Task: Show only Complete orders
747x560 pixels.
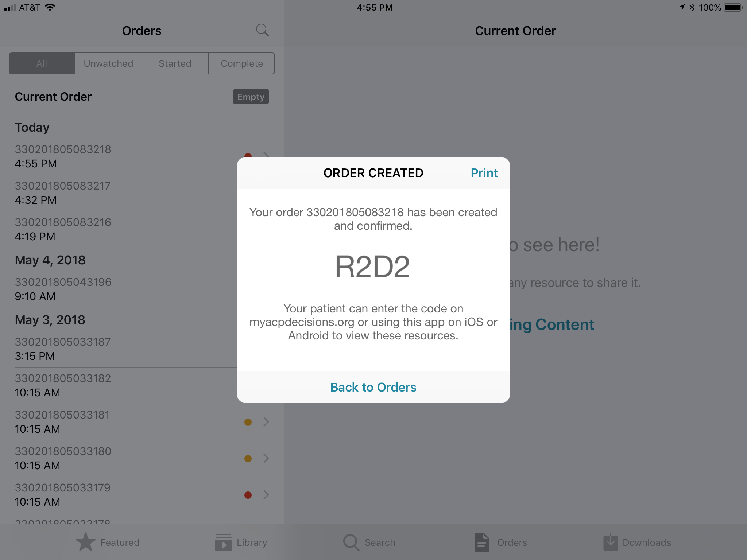Action: (x=242, y=63)
